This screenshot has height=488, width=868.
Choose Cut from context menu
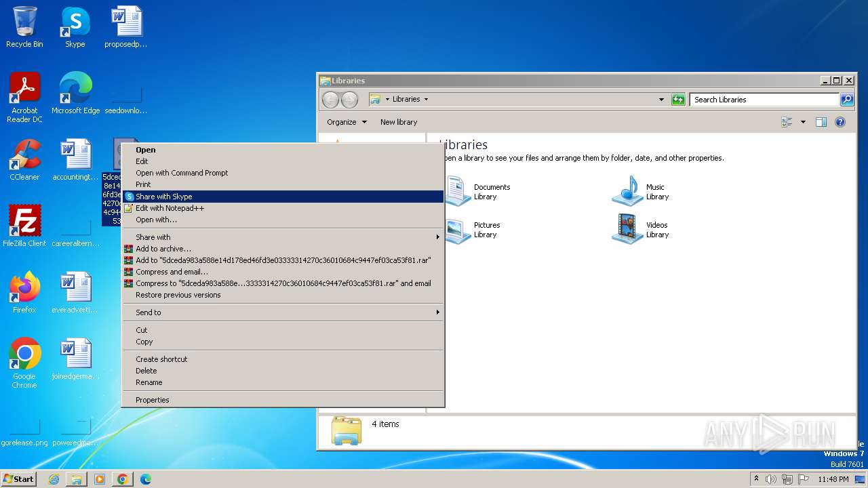coord(282,330)
